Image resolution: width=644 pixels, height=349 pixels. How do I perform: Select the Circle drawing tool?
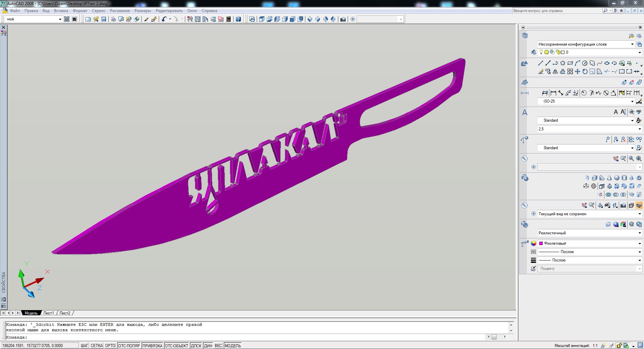585,63
